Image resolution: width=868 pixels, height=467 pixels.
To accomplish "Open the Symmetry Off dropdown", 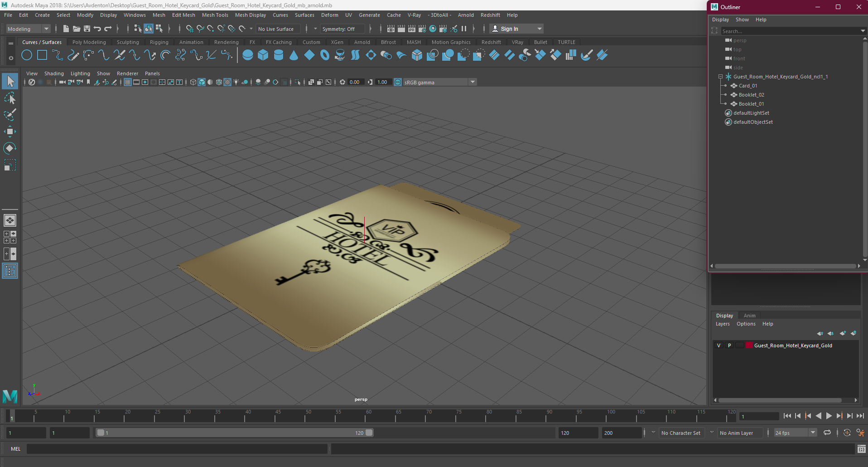I will [343, 29].
